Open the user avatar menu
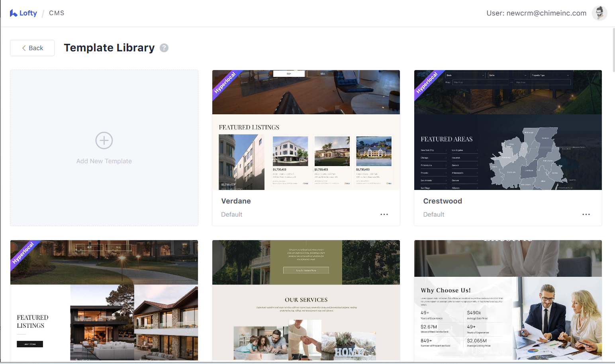615x364 pixels. [599, 13]
